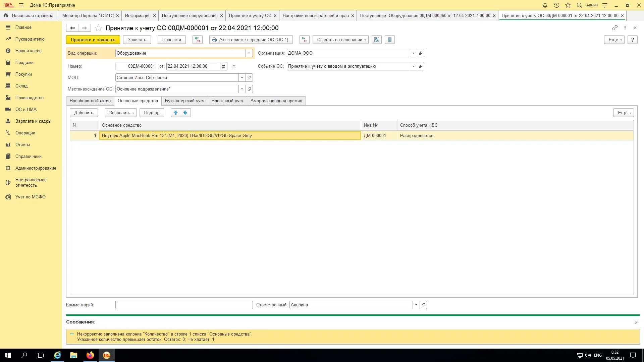This screenshot has width=644, height=362.
Task: Open history clock icon in title bar
Action: pos(556,5)
